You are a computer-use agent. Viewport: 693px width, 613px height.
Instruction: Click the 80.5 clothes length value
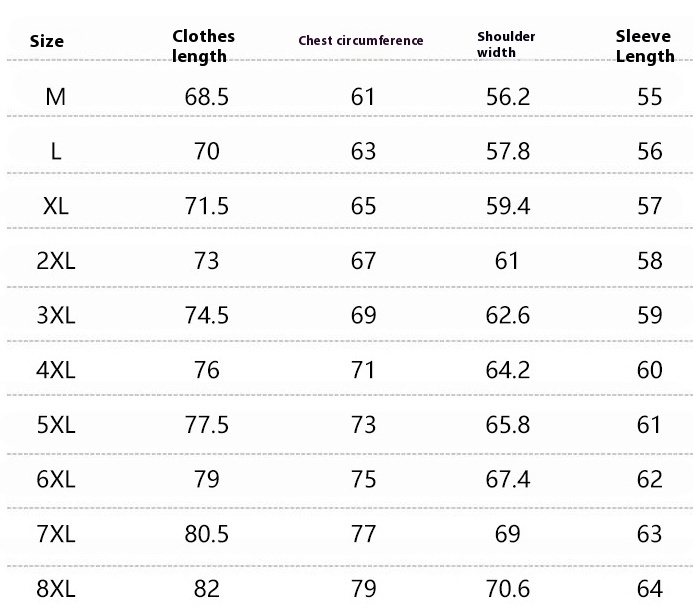(x=206, y=534)
